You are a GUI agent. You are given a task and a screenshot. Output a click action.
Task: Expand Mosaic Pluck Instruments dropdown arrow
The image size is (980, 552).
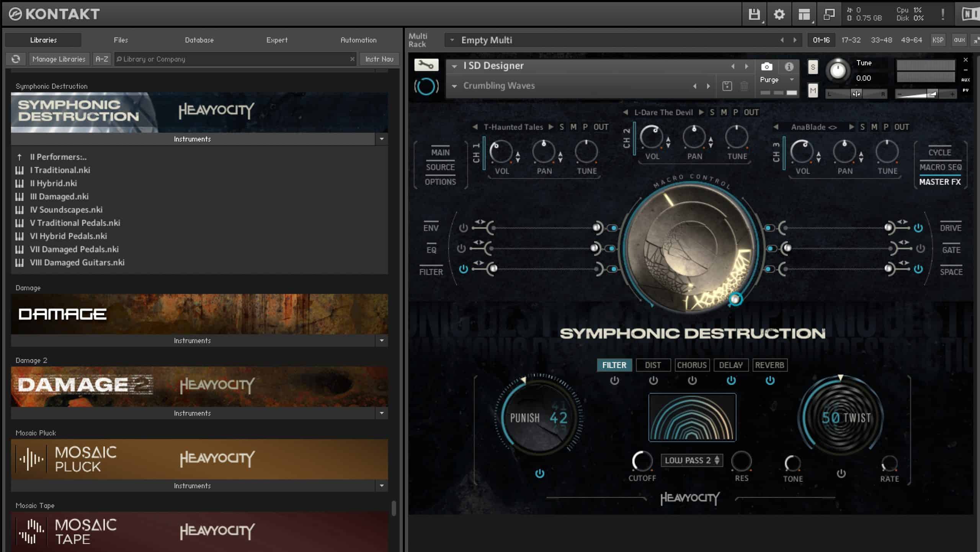click(x=382, y=486)
